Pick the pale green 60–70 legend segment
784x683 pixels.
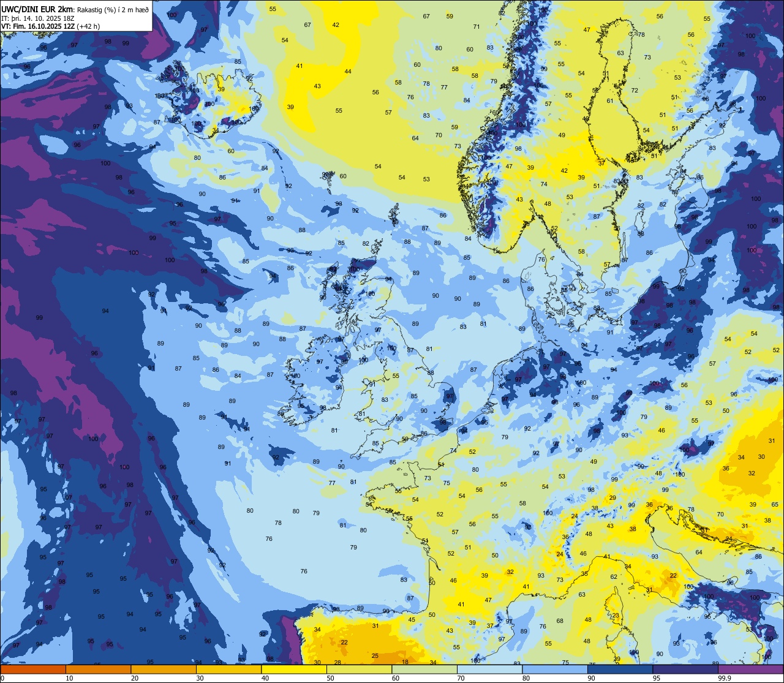point(424,669)
